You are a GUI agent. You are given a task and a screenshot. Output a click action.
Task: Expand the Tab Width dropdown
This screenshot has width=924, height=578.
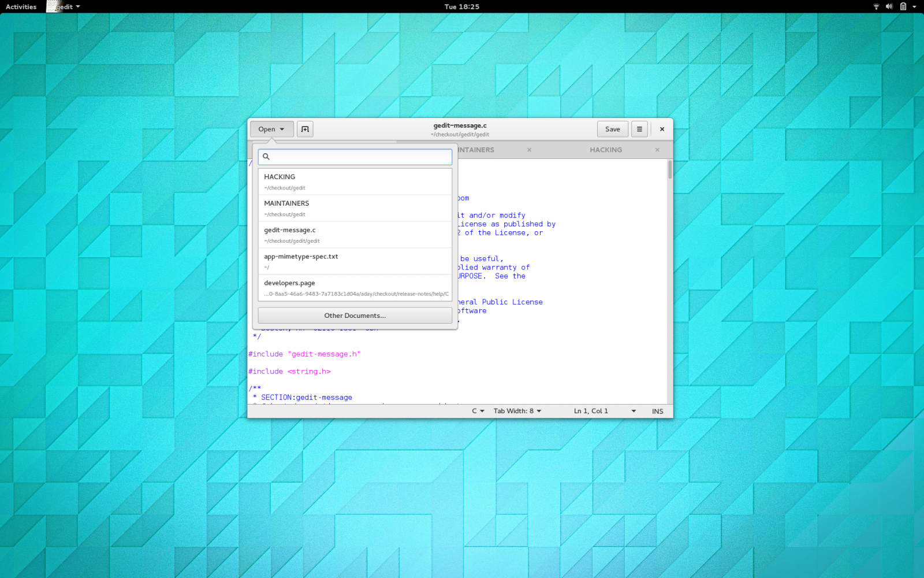coord(517,411)
